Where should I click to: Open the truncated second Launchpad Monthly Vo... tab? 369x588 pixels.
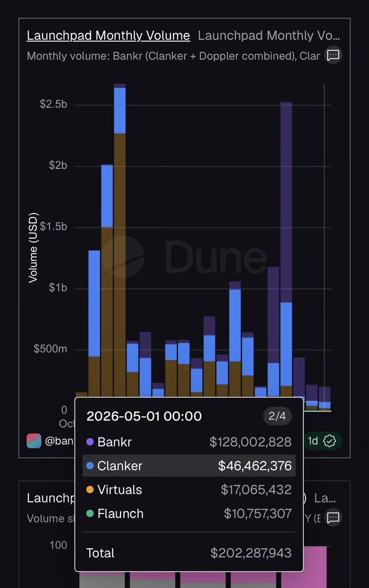(269, 35)
